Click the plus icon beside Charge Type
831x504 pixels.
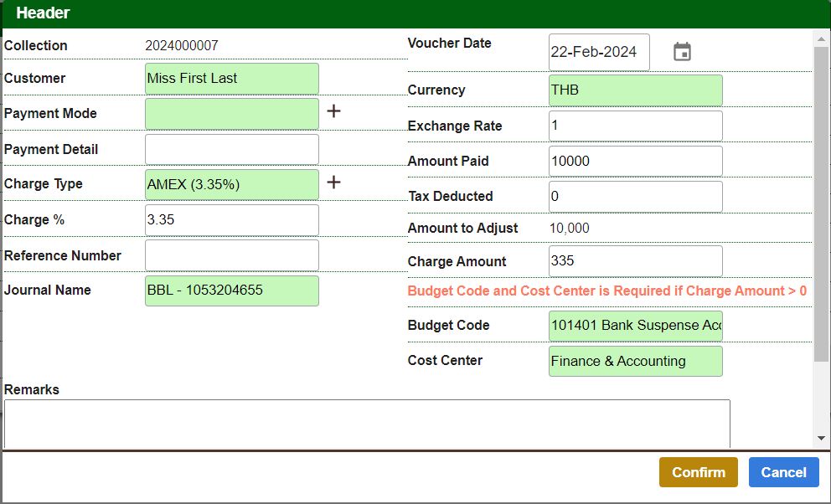tap(333, 183)
